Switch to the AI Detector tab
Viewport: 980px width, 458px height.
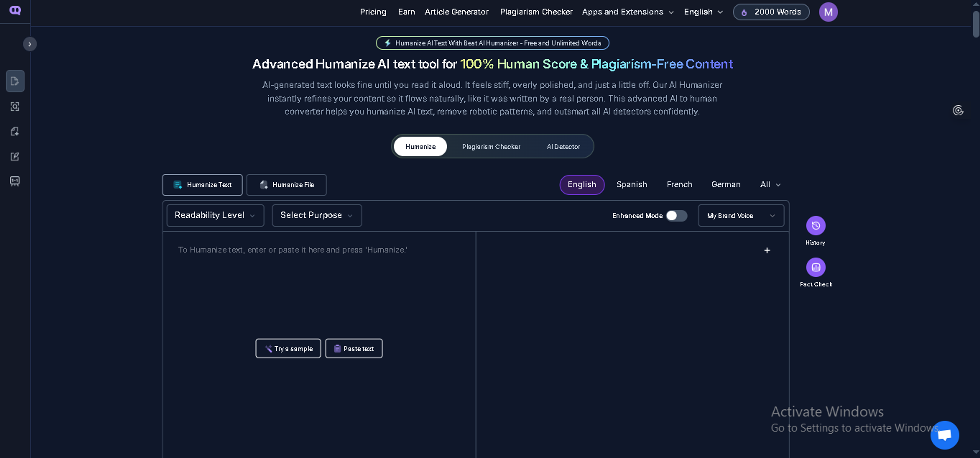563,147
